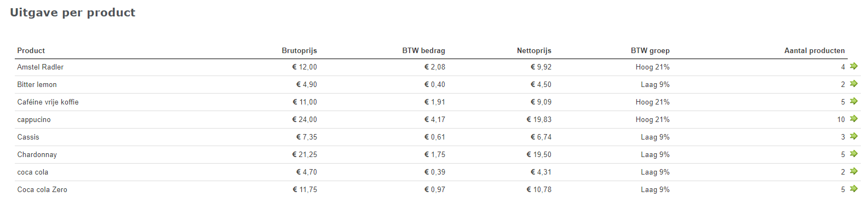
Task: Click the Chardonnay product name
Action: coord(37,154)
